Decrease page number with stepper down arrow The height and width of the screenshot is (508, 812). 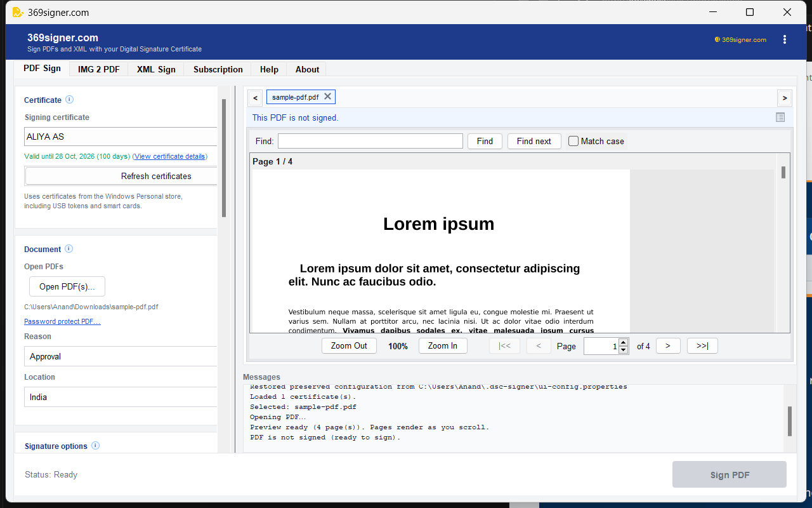click(623, 350)
